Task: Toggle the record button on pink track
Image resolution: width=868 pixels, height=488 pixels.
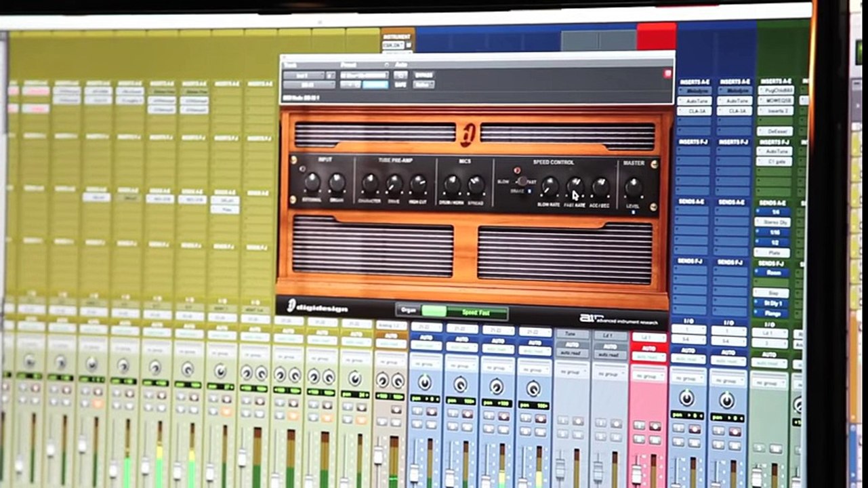Action: coord(655,426)
